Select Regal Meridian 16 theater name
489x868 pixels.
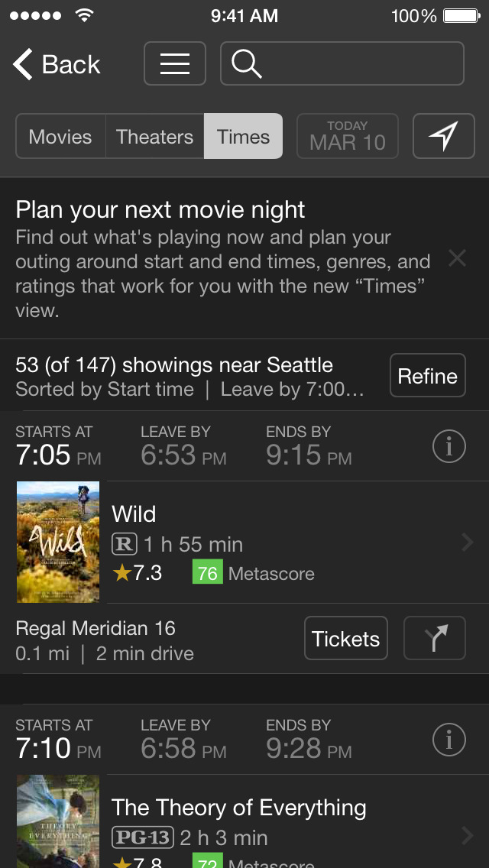click(x=96, y=628)
